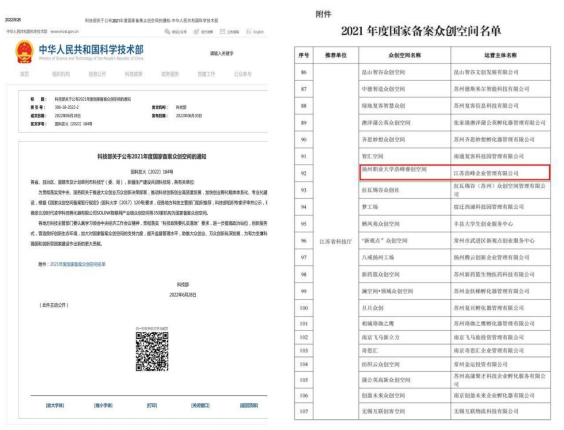Click the 序号 column header
Image resolution: width=564 pixels, height=430 pixels.
pyautogui.click(x=304, y=55)
